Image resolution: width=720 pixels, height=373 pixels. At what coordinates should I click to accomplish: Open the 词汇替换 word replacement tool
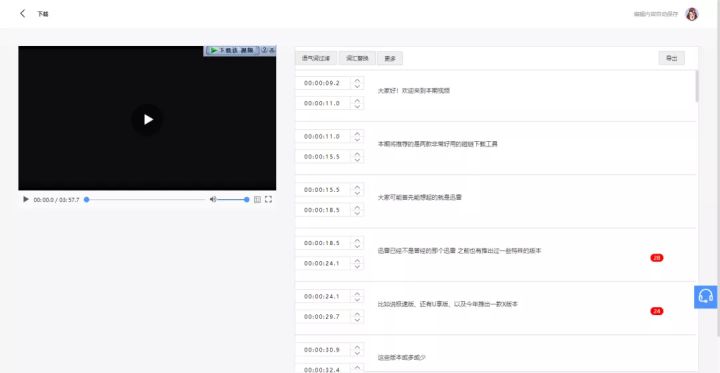click(x=357, y=58)
